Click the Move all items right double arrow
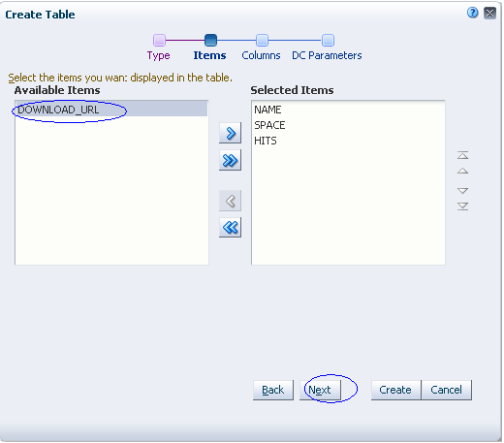This screenshot has width=504, height=443. (230, 160)
